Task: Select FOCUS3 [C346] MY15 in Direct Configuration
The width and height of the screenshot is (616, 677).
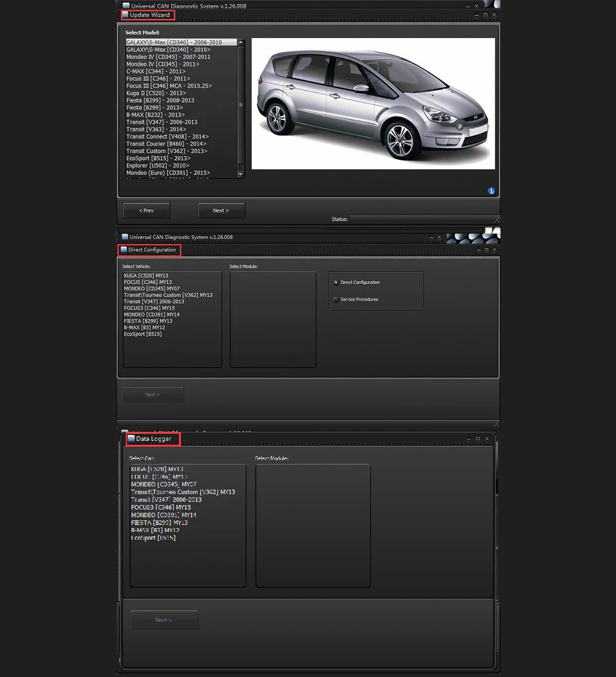Action: click(x=150, y=308)
